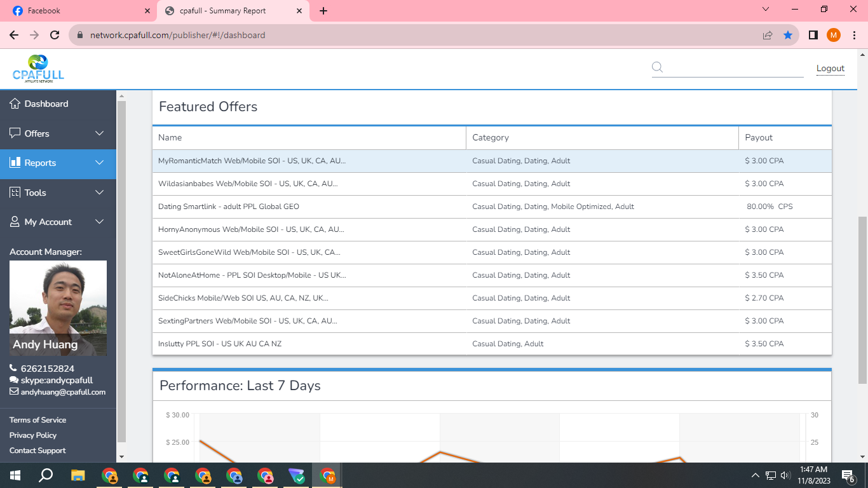The height and width of the screenshot is (488, 868).
Task: Open the Chrome profile avatar M
Action: [x=834, y=35]
